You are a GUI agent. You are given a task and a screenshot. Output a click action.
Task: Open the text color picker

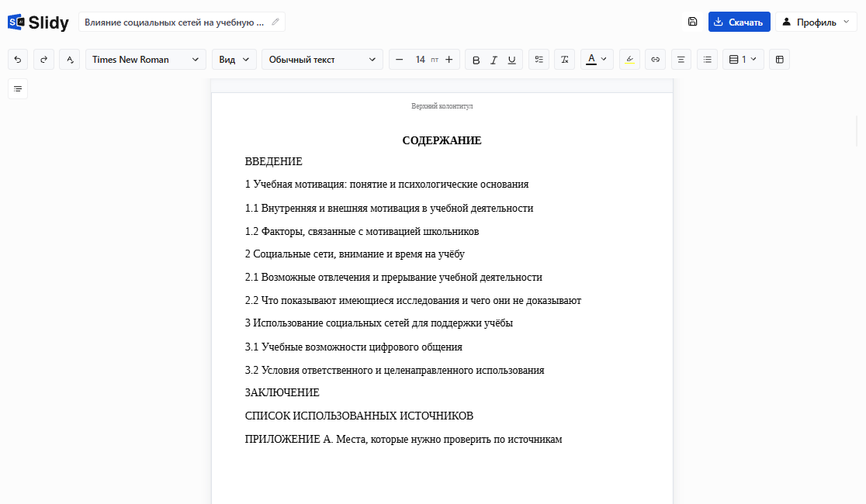click(x=597, y=60)
